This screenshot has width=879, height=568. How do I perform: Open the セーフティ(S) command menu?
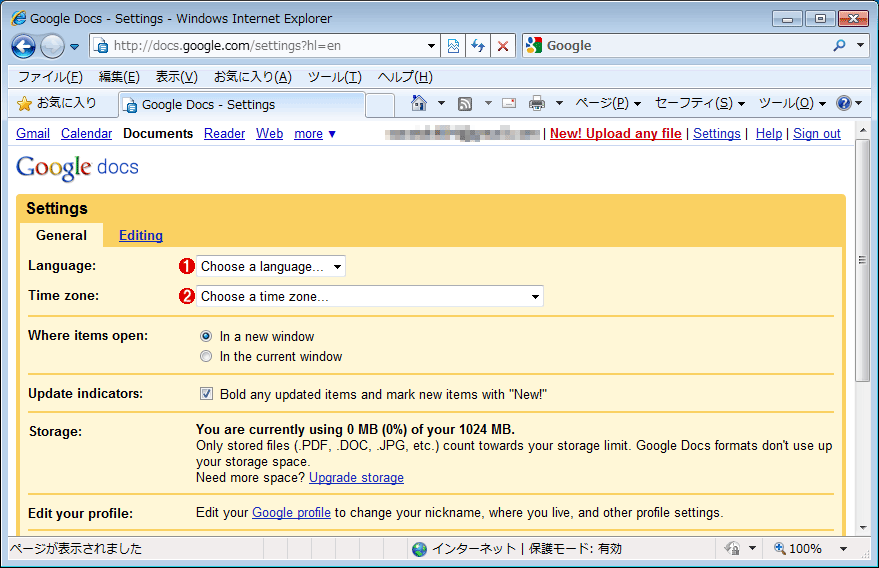pyautogui.click(x=700, y=103)
